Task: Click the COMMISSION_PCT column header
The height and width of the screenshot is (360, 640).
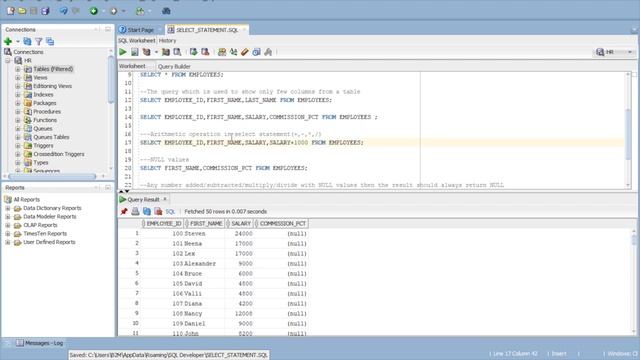Action: pos(281,224)
